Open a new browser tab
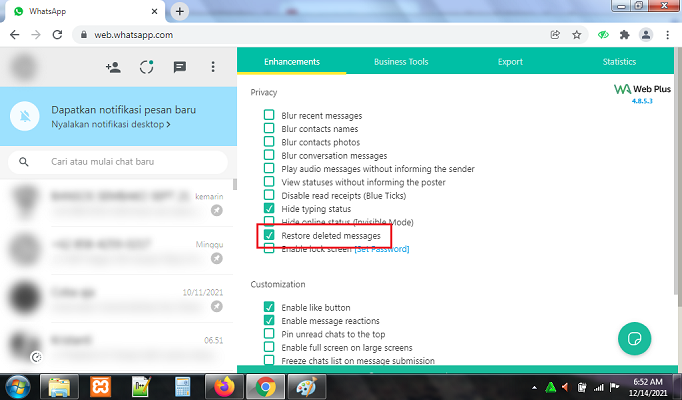This screenshot has height=400, width=682. (x=180, y=11)
